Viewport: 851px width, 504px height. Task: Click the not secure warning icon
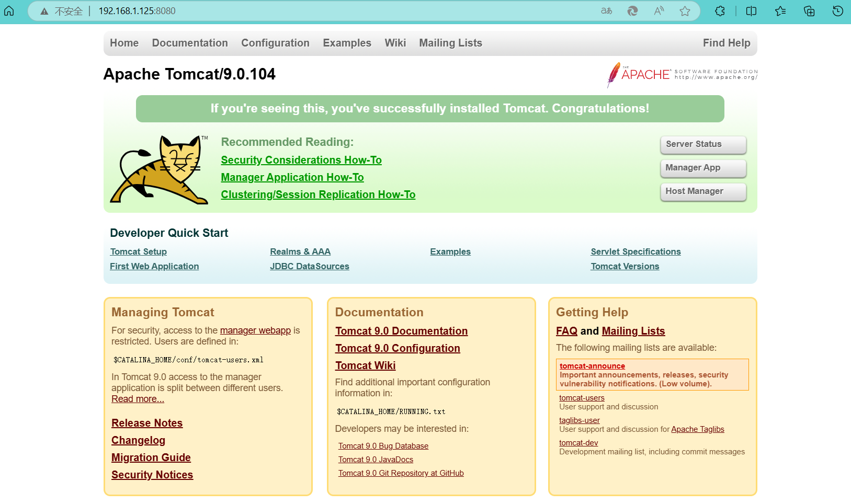pyautogui.click(x=44, y=12)
